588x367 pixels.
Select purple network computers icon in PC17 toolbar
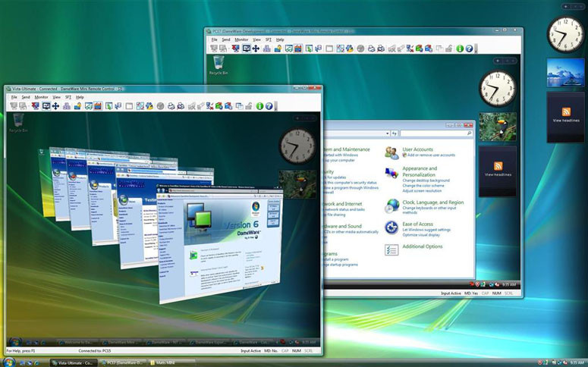point(267,49)
